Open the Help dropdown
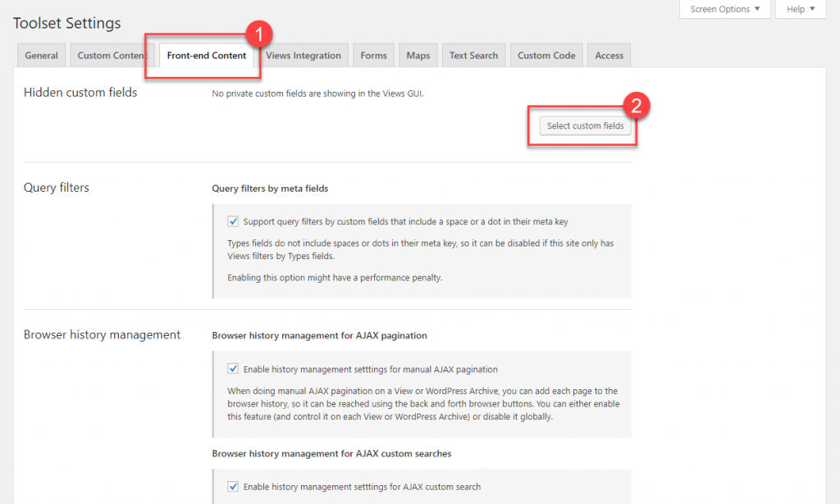The width and height of the screenshot is (840, 504). pyautogui.click(x=800, y=9)
